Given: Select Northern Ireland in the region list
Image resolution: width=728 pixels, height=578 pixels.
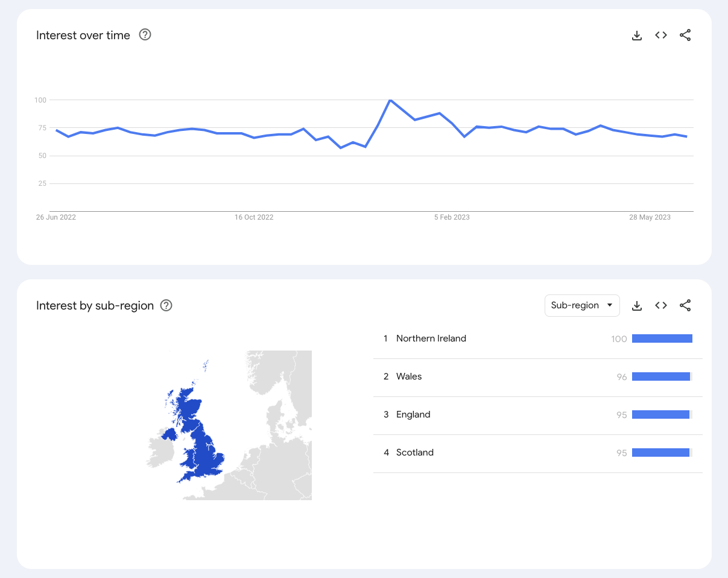Looking at the screenshot, I should pos(431,339).
